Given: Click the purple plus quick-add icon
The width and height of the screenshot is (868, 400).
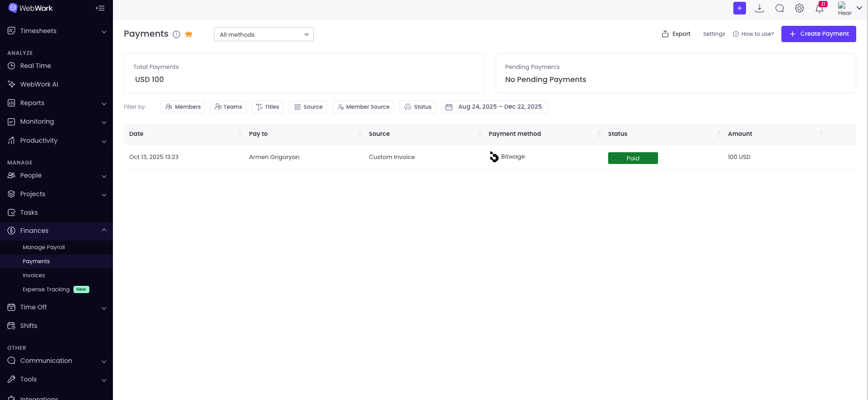Looking at the screenshot, I should [x=739, y=8].
